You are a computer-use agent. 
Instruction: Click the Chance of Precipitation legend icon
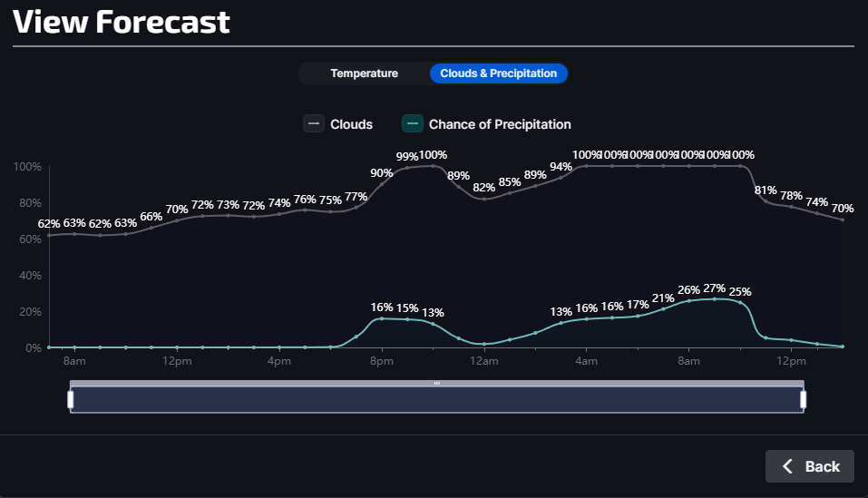tap(413, 124)
